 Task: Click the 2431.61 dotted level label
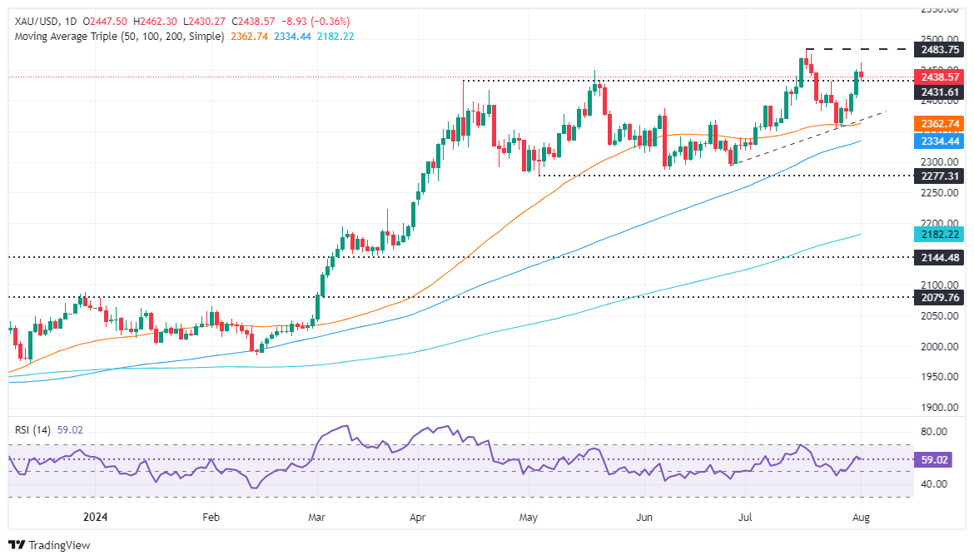[938, 92]
